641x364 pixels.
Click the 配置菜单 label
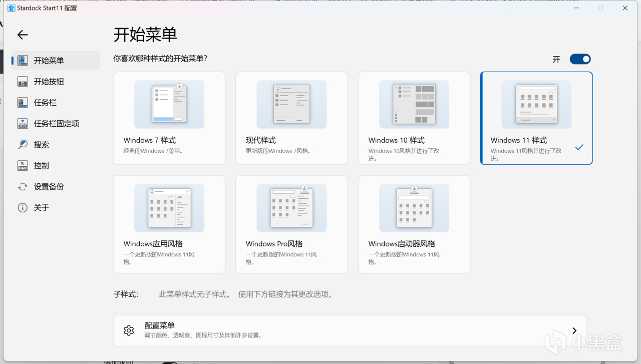coord(160,325)
